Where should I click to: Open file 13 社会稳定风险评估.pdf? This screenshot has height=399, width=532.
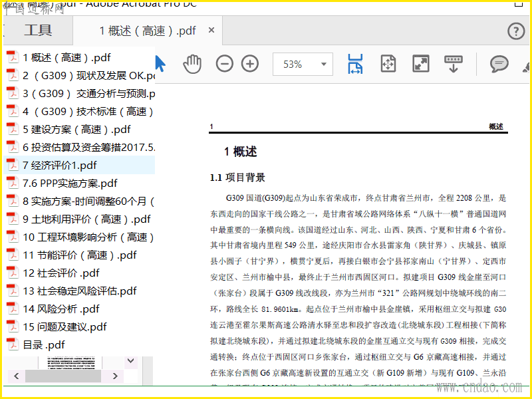(80, 291)
